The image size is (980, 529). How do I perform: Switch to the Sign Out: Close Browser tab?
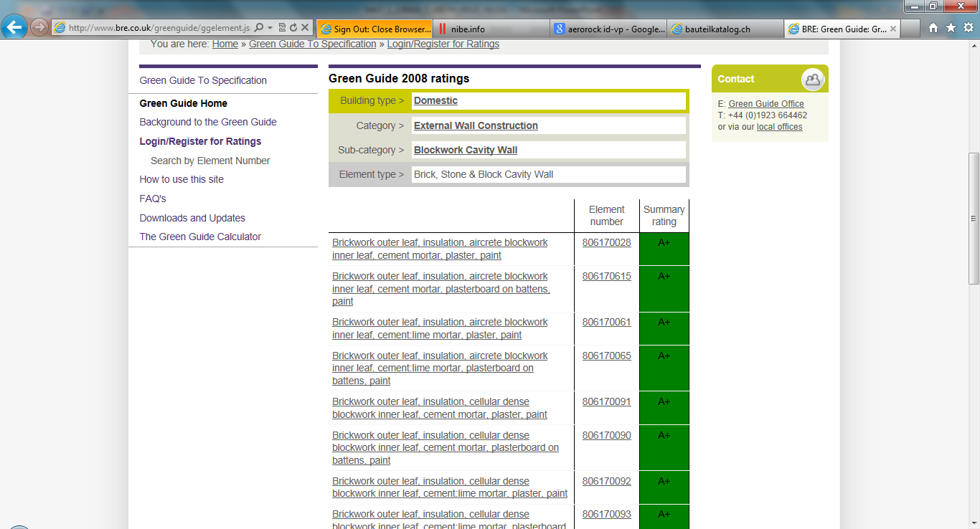pos(374,29)
